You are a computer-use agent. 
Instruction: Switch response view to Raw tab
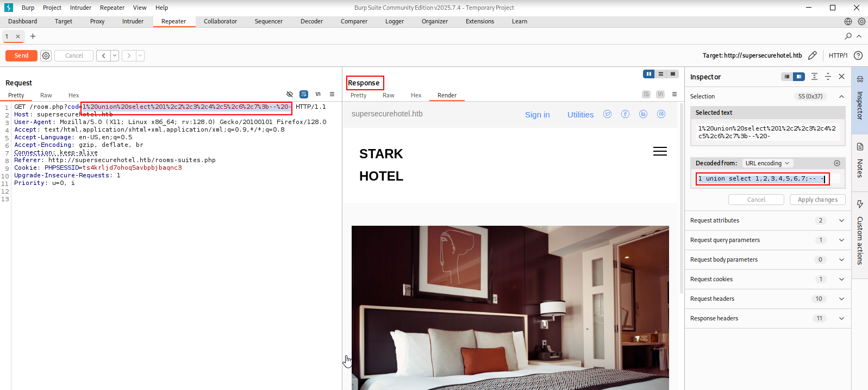pyautogui.click(x=389, y=95)
